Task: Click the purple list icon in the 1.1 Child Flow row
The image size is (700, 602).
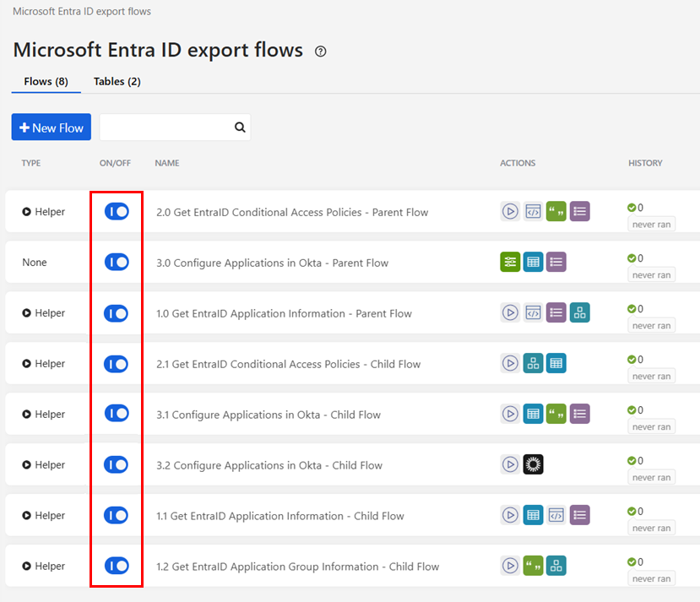Action: click(x=579, y=515)
